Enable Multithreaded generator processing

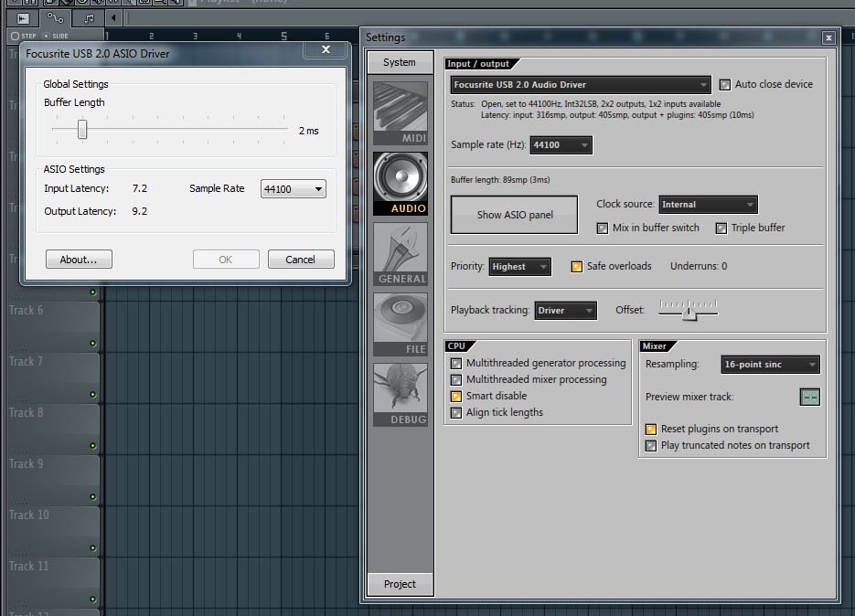[456, 363]
